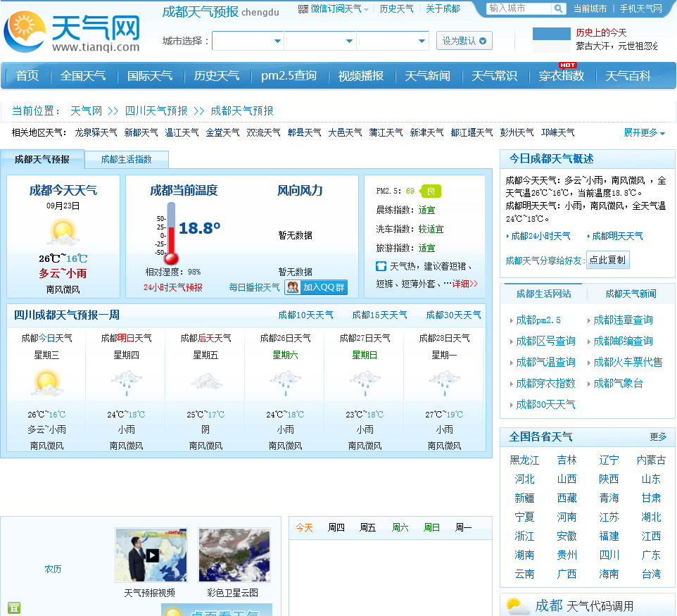The height and width of the screenshot is (616, 677).
Task: Open 穿衣指数 navigation item
Action: tap(562, 76)
